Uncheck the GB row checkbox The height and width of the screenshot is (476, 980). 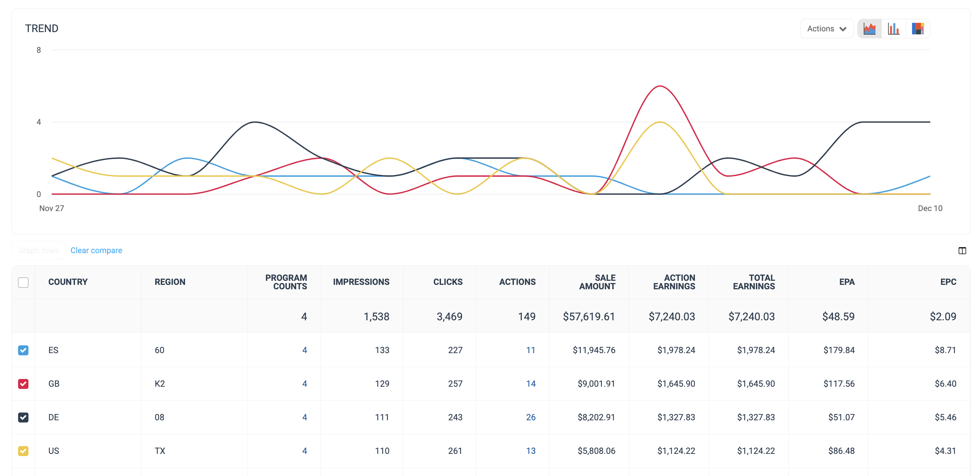coord(23,384)
